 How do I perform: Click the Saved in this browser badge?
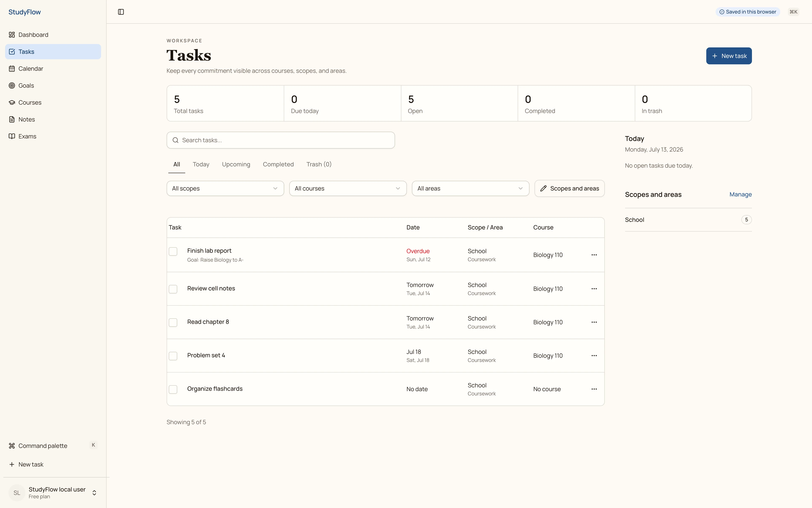point(748,12)
